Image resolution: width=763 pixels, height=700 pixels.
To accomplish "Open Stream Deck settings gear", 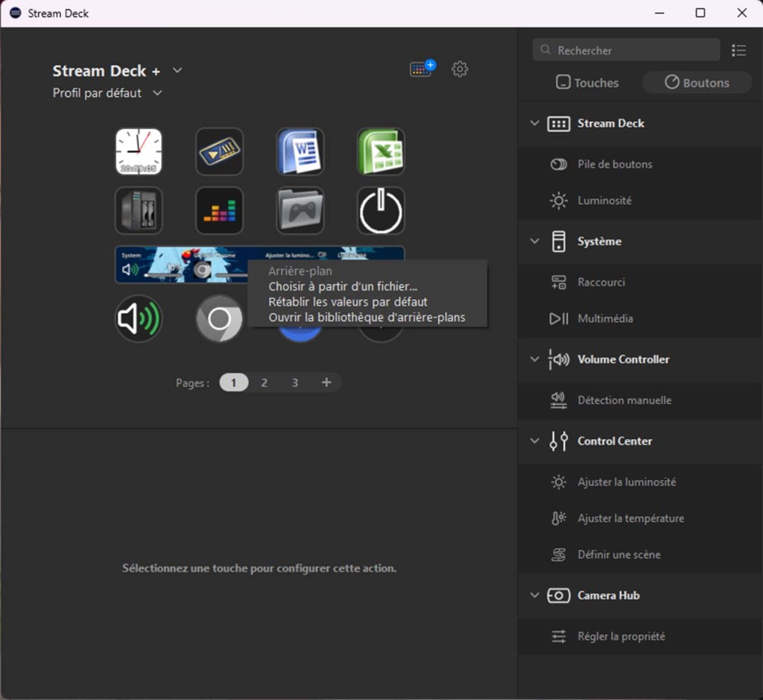I will click(x=460, y=69).
